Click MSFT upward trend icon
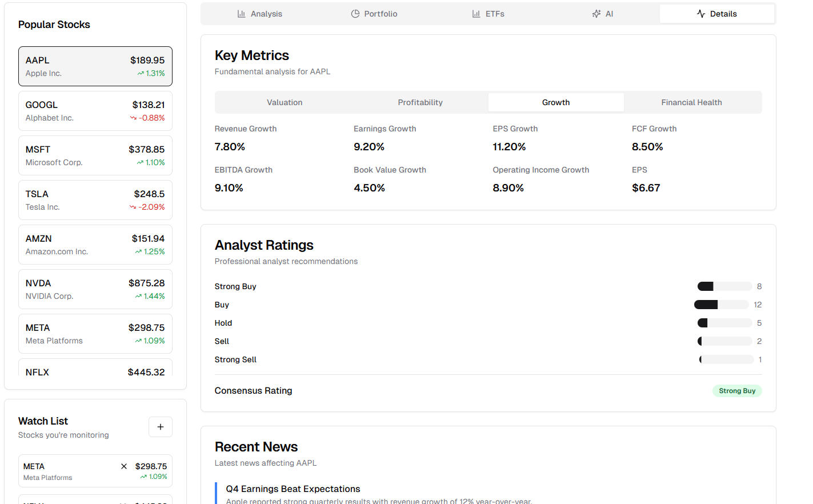This screenshot has height=504, width=813. pos(140,162)
